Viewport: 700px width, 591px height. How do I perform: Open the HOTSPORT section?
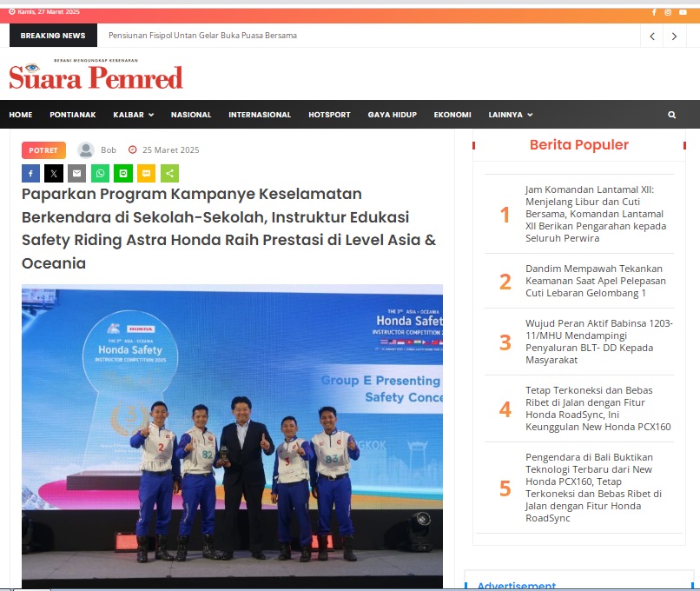(x=329, y=115)
